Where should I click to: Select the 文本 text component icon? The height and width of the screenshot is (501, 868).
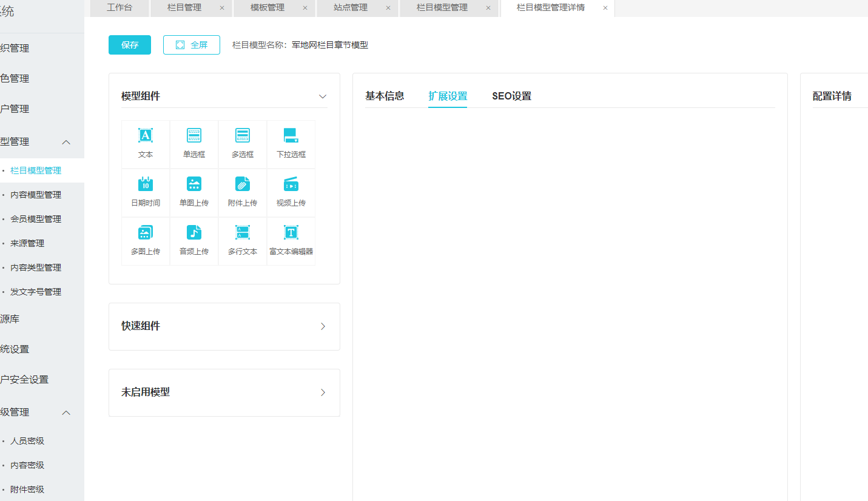[146, 136]
